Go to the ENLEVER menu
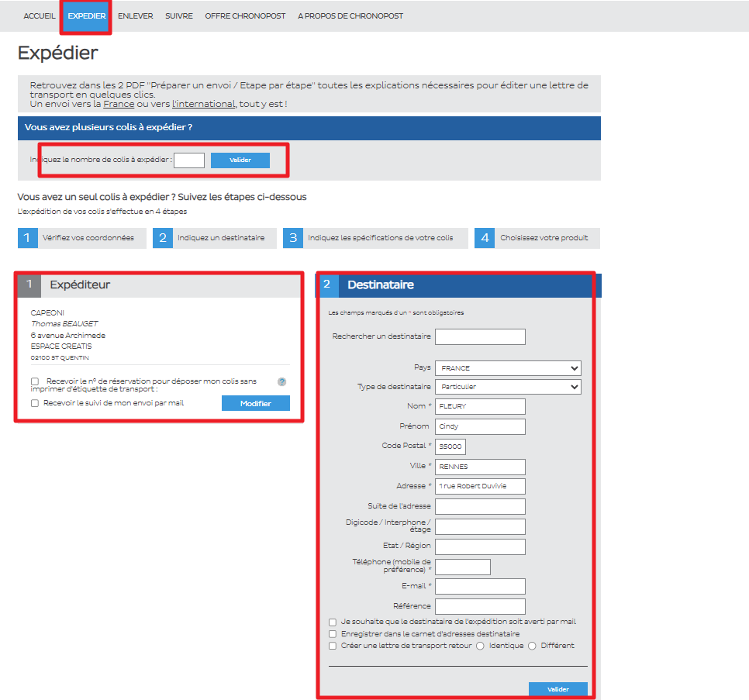The width and height of the screenshot is (749, 700). [135, 16]
